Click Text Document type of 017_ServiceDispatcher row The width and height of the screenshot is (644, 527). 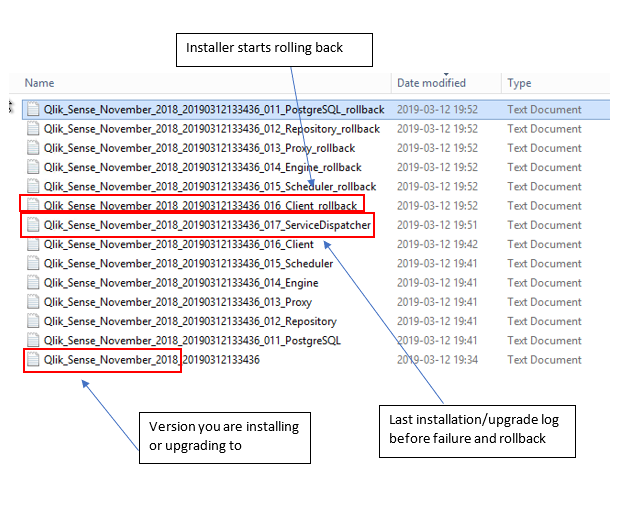[x=544, y=225]
